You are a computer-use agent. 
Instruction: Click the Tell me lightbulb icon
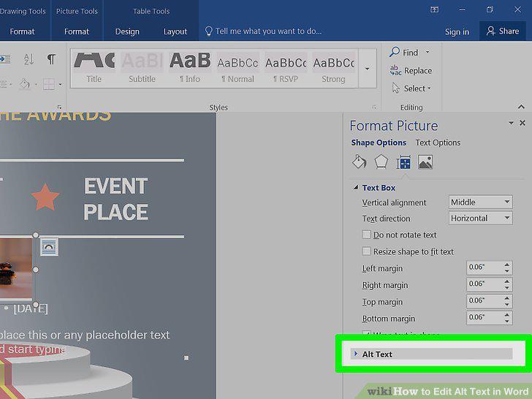tap(209, 31)
